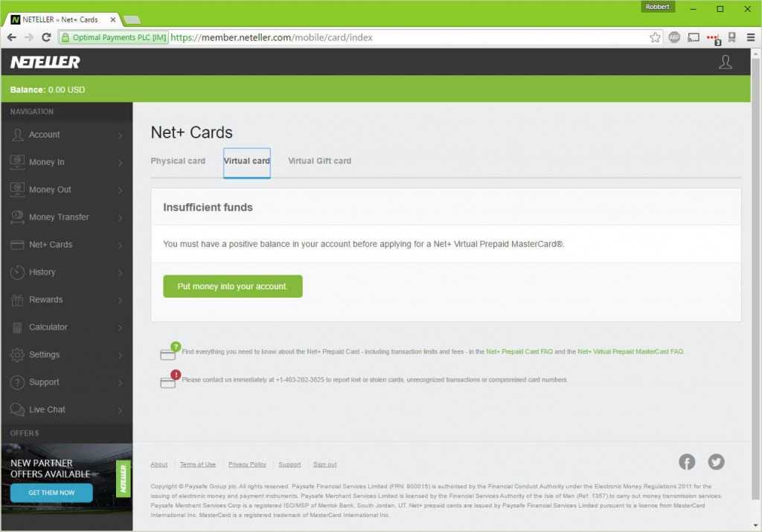The height and width of the screenshot is (532, 762).
Task: Click Put money into your account button
Action: tap(232, 286)
